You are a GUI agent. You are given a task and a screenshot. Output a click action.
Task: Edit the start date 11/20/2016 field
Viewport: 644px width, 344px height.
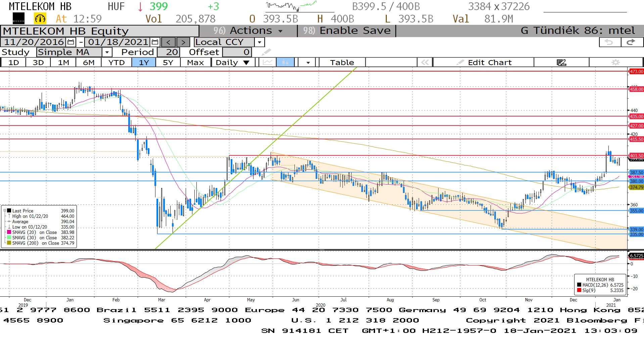(x=34, y=42)
